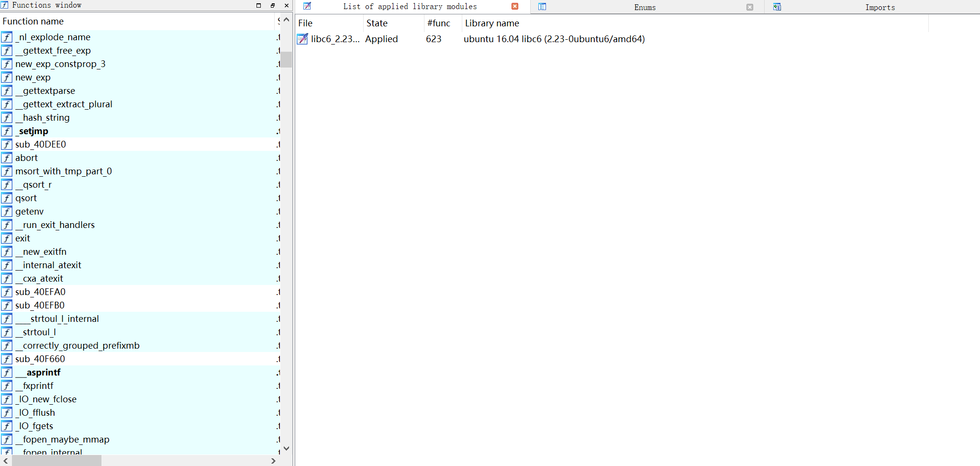Click the function icon beside getenv
The width and height of the screenshot is (980, 466).
(x=7, y=212)
